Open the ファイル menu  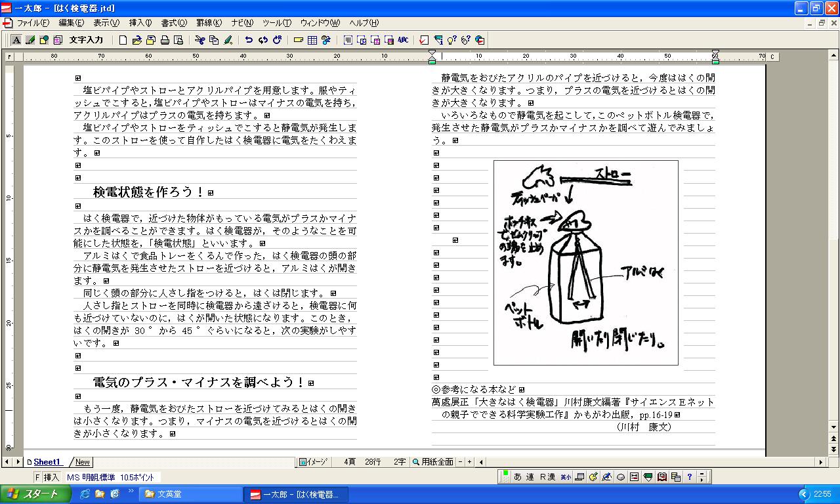[33, 23]
